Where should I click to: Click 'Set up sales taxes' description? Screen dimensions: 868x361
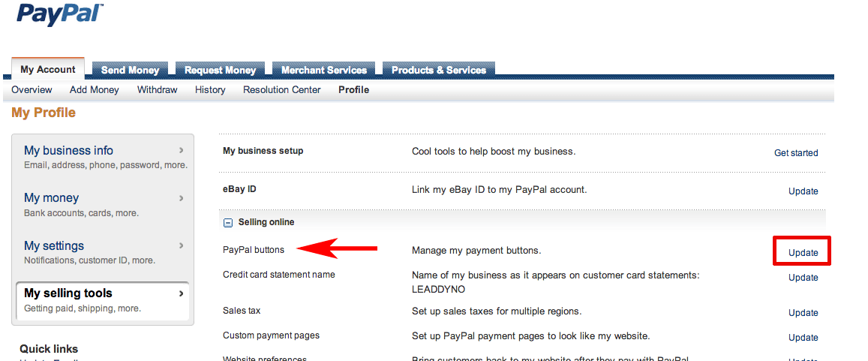pyautogui.click(x=497, y=311)
